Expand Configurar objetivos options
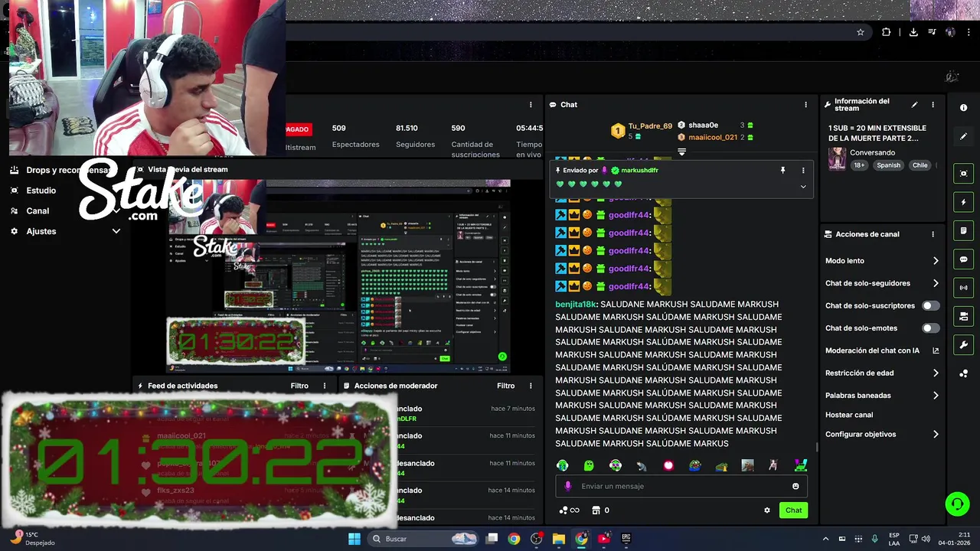Screen dimensions: 980x551 936,434
